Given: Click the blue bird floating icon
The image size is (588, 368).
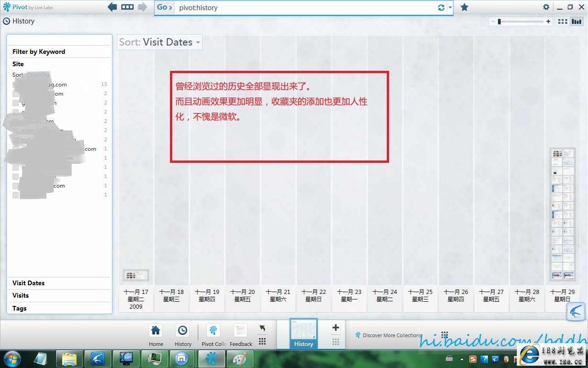Looking at the screenshot, I should coord(577,311).
